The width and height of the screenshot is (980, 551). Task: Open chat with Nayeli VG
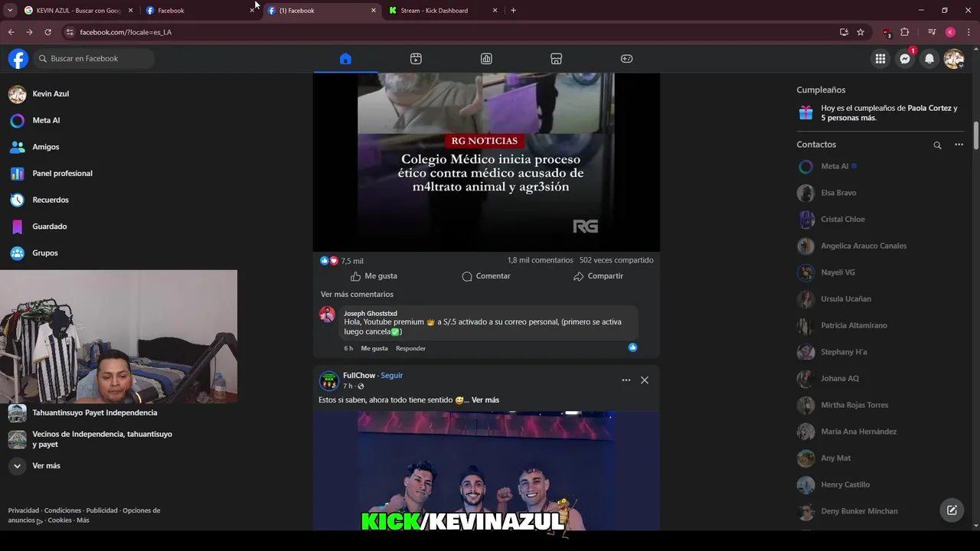pos(838,272)
